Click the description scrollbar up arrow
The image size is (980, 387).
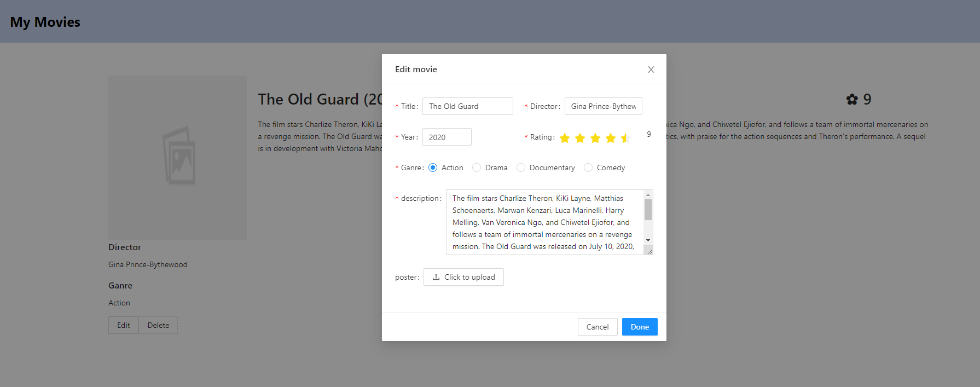point(648,195)
